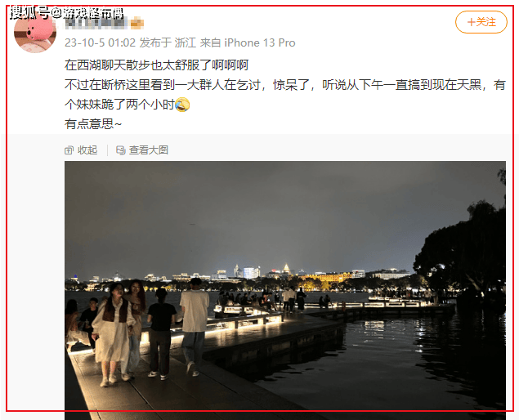Click the collapse icon before 收起

[x=69, y=150]
